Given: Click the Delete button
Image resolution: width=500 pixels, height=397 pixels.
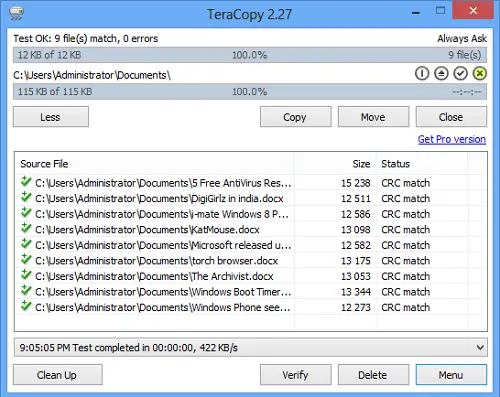Looking at the screenshot, I should tap(373, 375).
